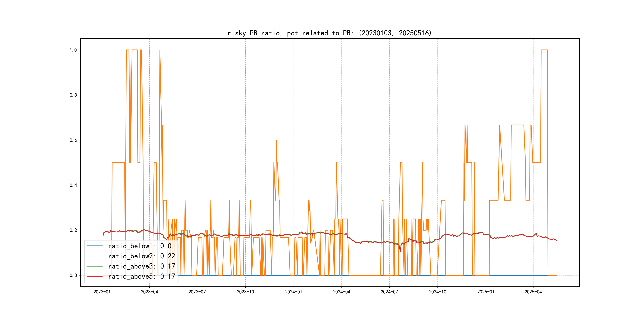Click the 2023-07 x-axis tick label
The height and width of the screenshot is (322, 644).
point(197,292)
